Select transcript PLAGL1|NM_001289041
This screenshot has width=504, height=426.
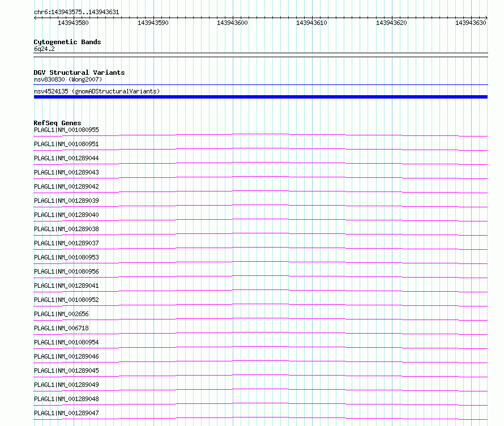66,286
